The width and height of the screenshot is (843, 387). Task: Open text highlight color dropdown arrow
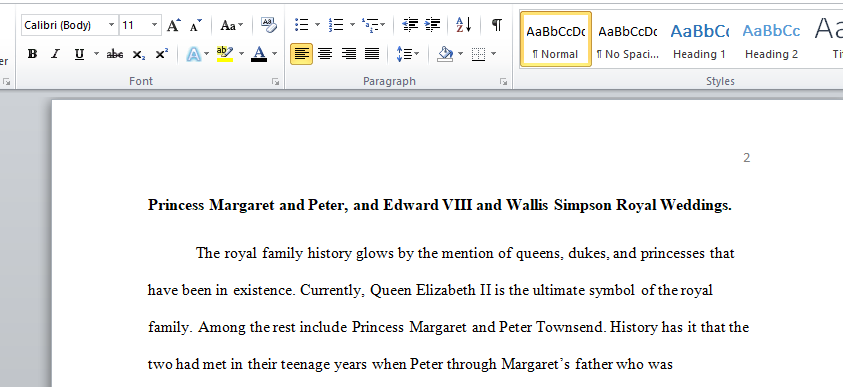(241, 54)
